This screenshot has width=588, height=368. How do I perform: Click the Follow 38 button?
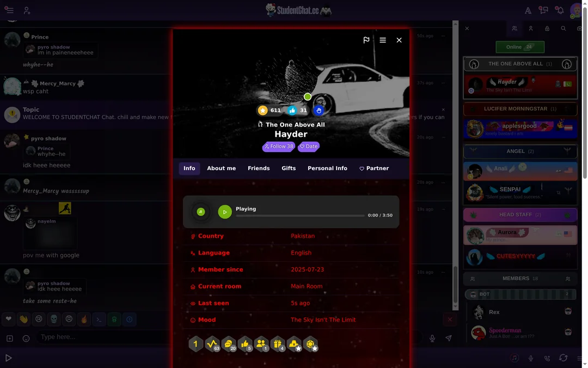coord(279,147)
